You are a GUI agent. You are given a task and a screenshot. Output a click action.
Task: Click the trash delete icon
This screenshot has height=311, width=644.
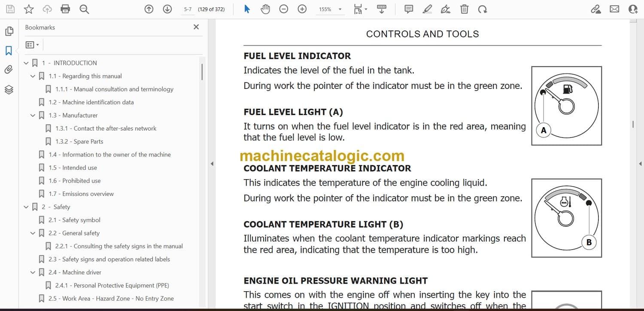click(x=464, y=9)
